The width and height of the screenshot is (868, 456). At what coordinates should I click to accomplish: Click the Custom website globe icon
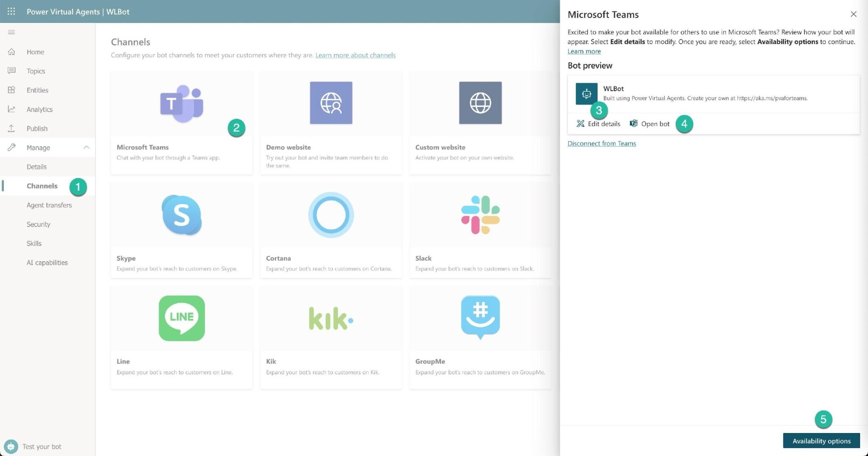[480, 103]
